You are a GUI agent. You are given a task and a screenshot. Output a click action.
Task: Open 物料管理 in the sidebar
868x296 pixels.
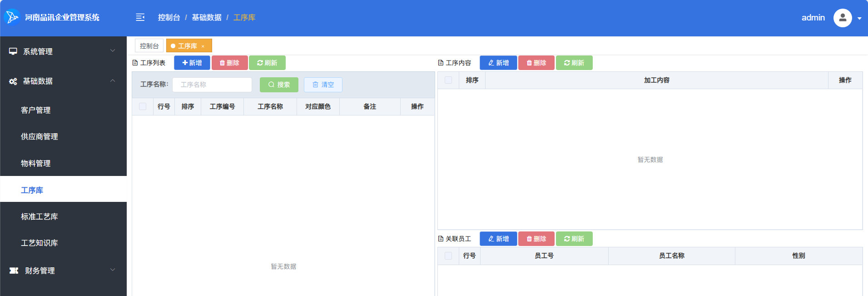tap(64, 163)
